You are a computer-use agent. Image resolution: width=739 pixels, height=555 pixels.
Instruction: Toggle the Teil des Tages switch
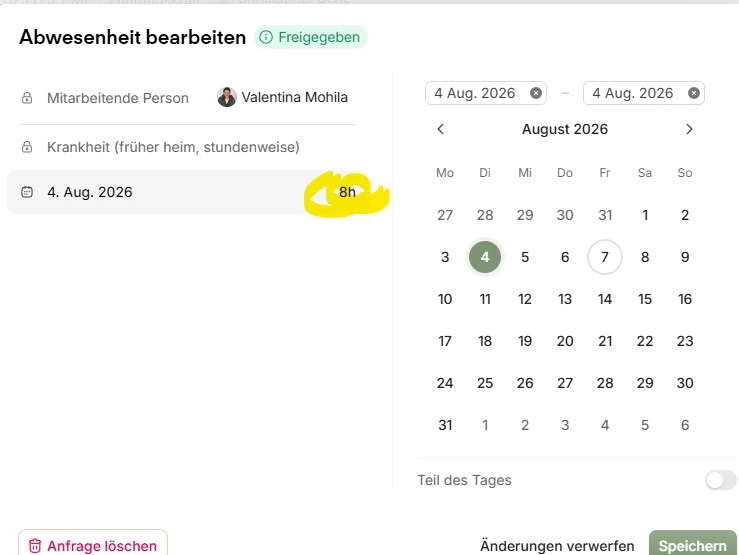pos(721,481)
